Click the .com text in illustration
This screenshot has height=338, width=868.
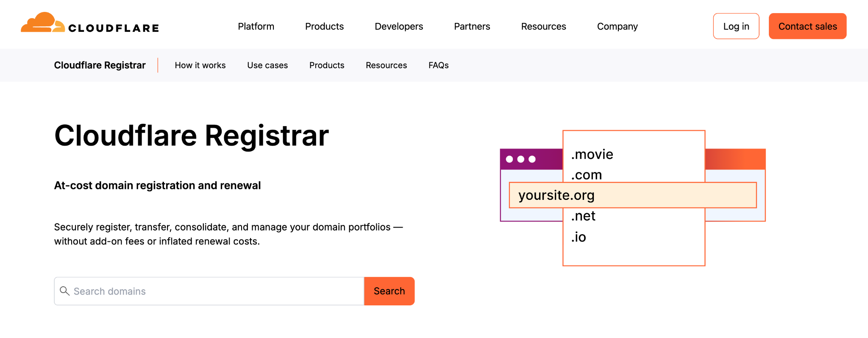point(587,175)
